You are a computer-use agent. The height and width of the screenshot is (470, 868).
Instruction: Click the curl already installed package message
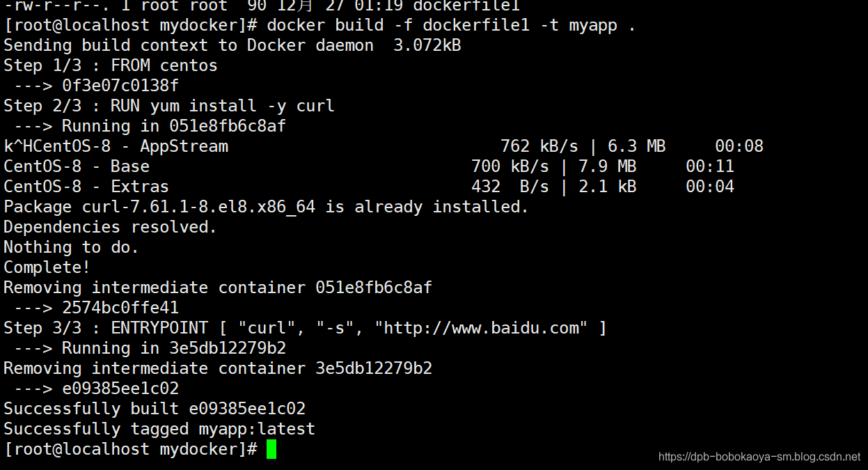pos(267,207)
